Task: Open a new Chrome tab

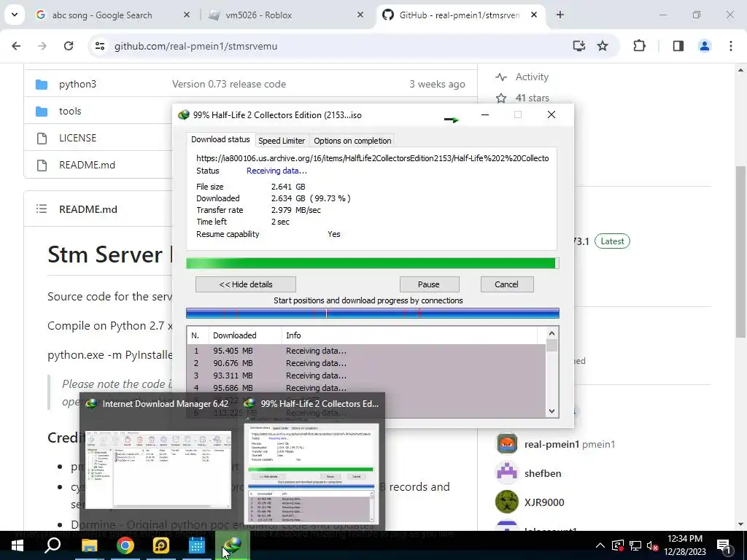Action: pyautogui.click(x=560, y=15)
